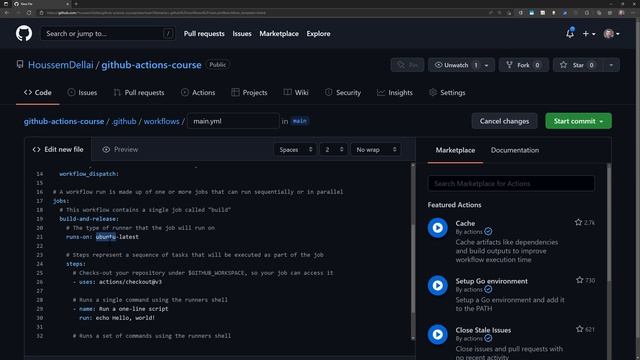Open Pull requests in top navigation

point(204,33)
